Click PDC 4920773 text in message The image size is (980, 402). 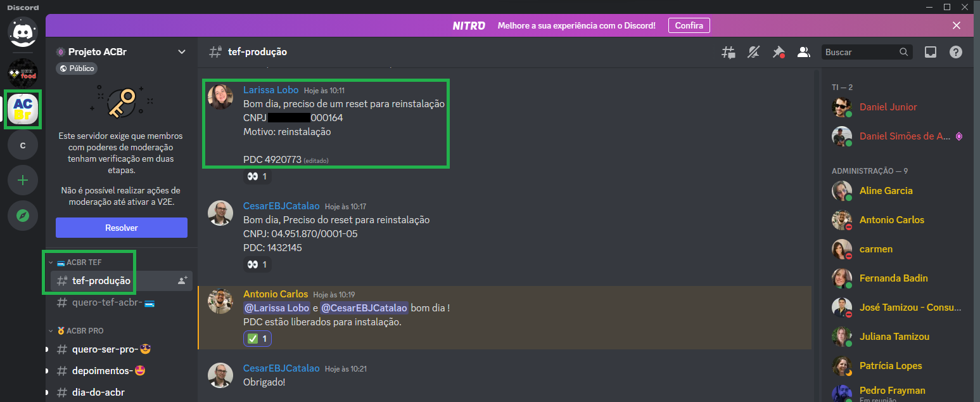(x=272, y=160)
